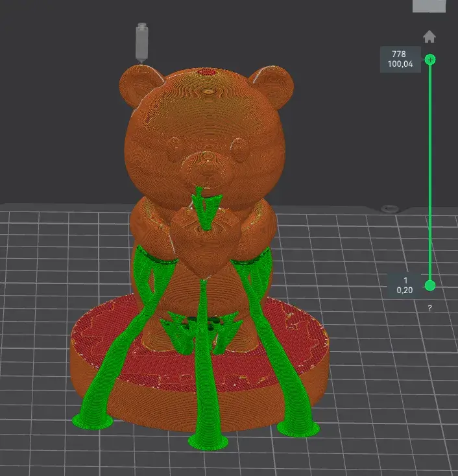
Task: Click the green tree support base at left
Action: 93,422
